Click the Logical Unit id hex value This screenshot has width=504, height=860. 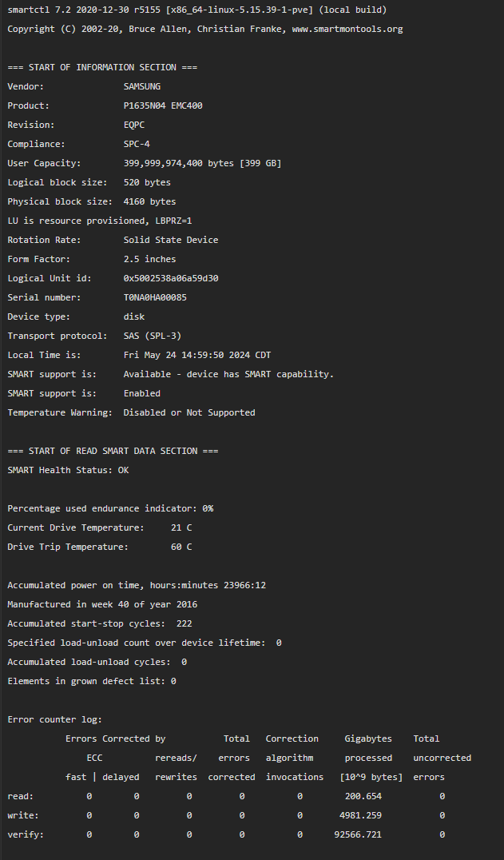[x=171, y=278]
